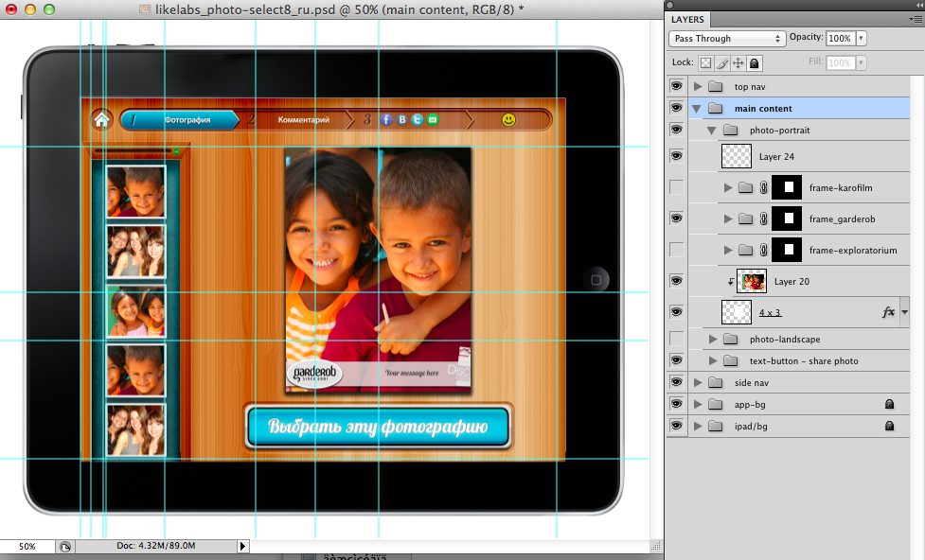
Task: Open the Pass Through blend mode dropdown
Action: click(x=727, y=39)
